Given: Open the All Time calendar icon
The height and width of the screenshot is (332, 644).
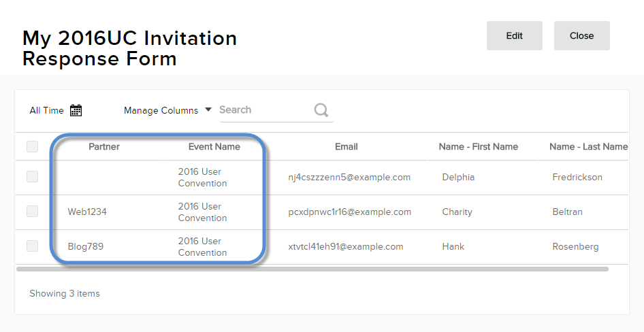Looking at the screenshot, I should click(76, 110).
